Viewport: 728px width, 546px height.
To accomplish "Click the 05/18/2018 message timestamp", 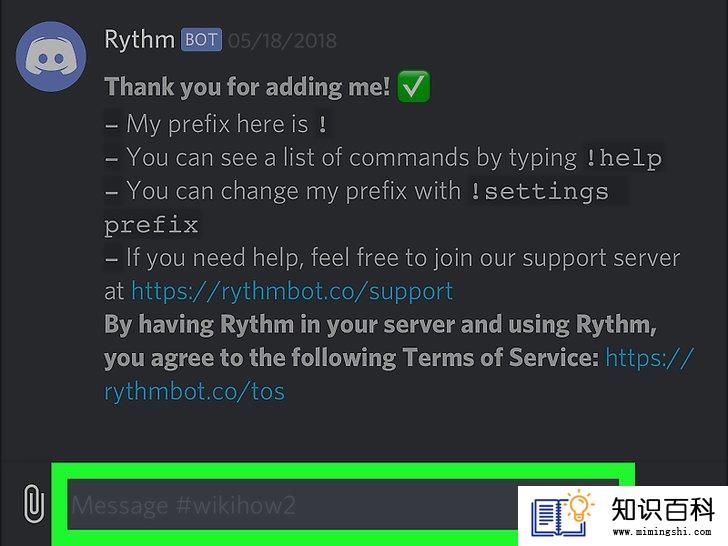I will tap(282, 41).
